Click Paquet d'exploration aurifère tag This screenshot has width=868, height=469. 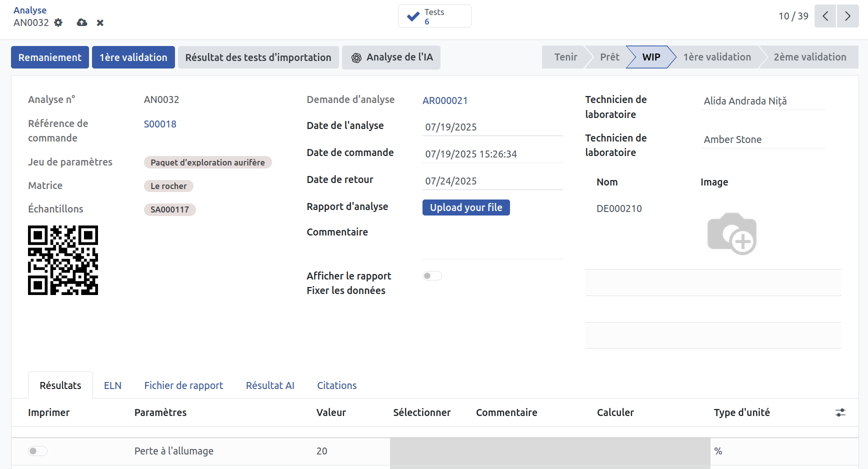208,162
